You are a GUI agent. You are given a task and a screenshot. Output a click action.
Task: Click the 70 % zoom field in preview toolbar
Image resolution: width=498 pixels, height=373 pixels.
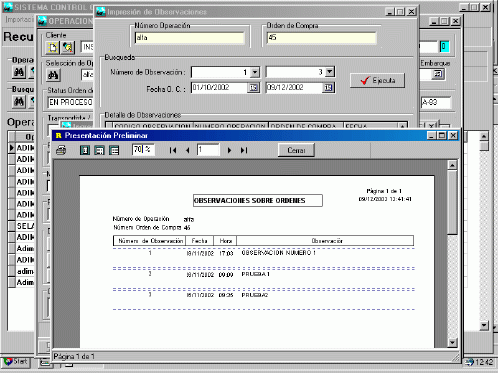(143, 149)
